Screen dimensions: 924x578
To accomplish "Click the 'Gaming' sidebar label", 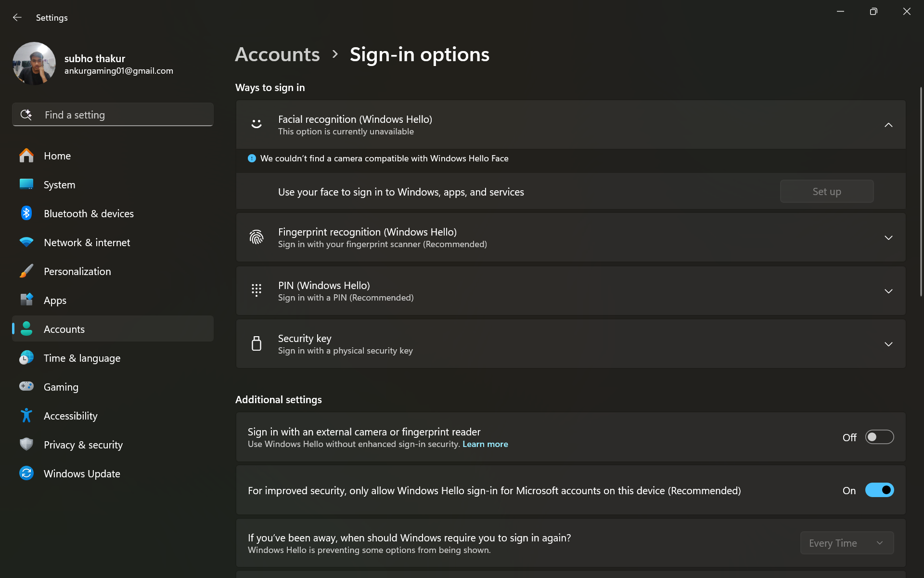I will click(61, 387).
